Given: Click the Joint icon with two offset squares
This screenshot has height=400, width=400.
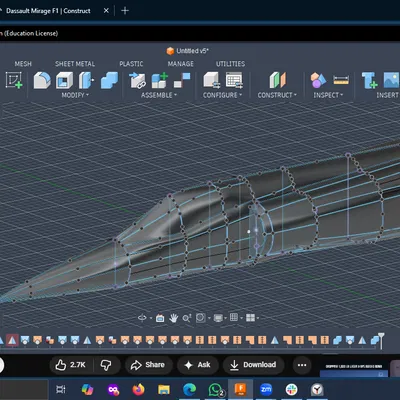Looking at the screenshot, I should click(x=182, y=80).
